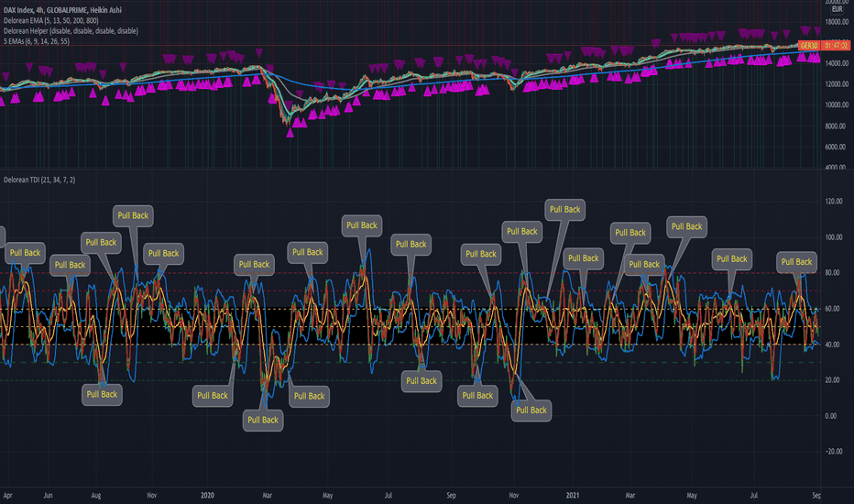Click the 60.00 label on TDI scale
Viewport: 854px width, 504px height.
click(x=832, y=309)
